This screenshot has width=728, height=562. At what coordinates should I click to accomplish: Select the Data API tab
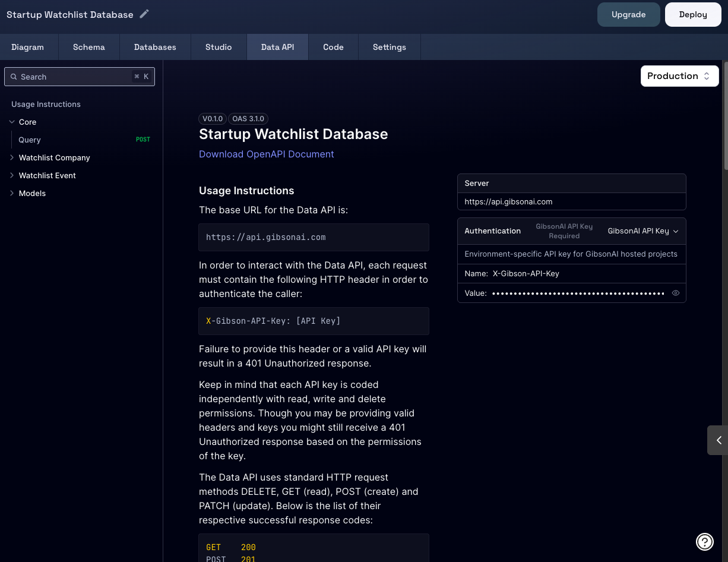(277, 47)
